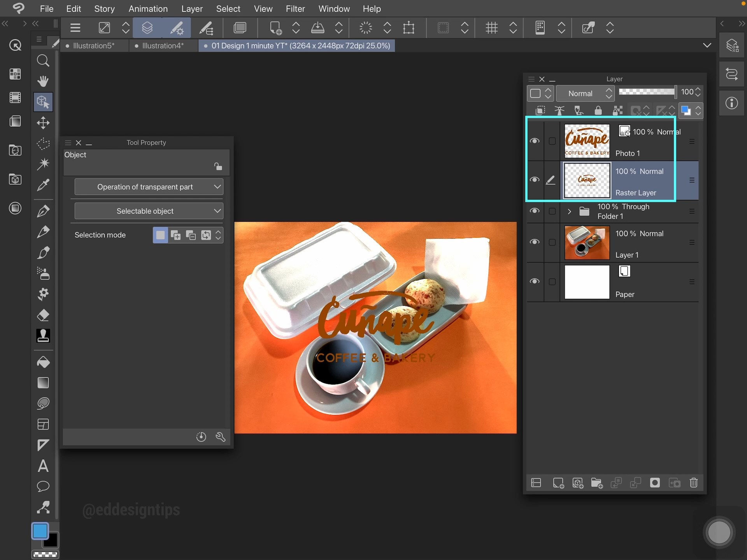
Task: Select the Auto select magic wand tool
Action: point(43,163)
